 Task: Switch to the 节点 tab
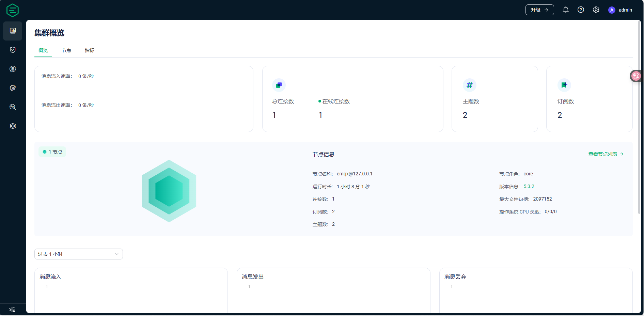pos(66,50)
